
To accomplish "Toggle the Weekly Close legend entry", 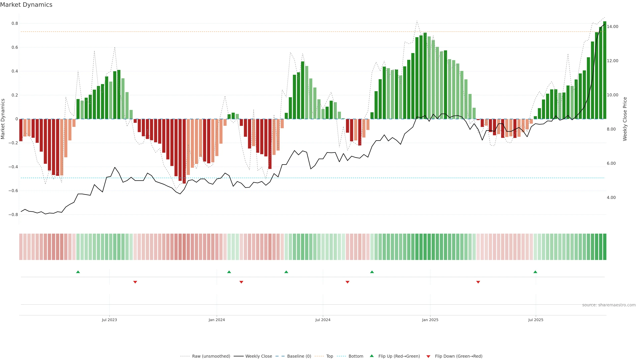I will click(258, 356).
